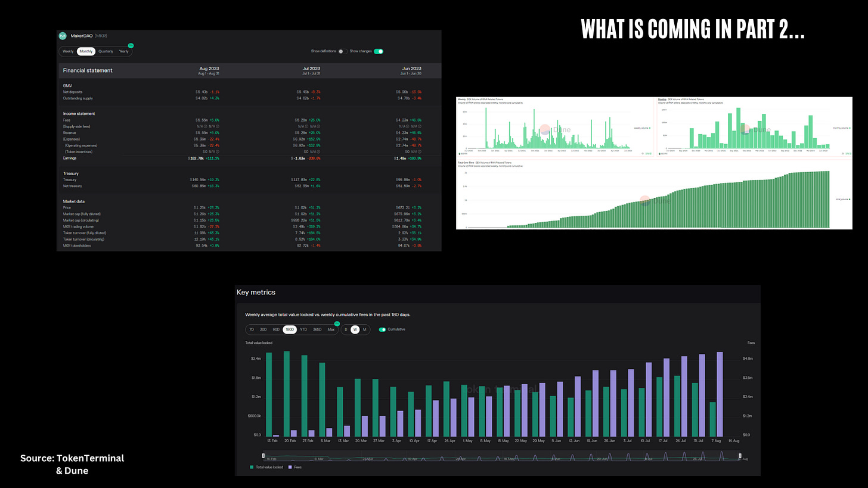Screen dimensions: 868x488
Task: Click the Total value locked legend swatch
Action: pos(252,467)
